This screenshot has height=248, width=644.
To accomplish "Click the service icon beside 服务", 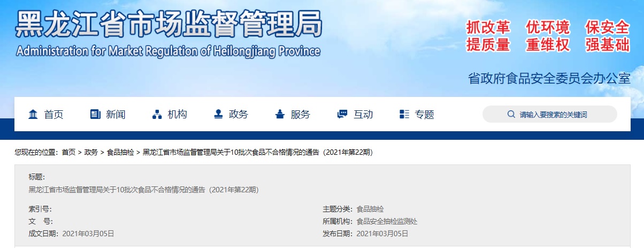I will tap(280, 114).
